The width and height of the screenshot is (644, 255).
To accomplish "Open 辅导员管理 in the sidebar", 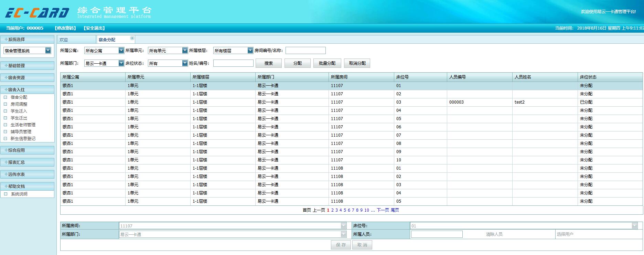I will 21,132.
